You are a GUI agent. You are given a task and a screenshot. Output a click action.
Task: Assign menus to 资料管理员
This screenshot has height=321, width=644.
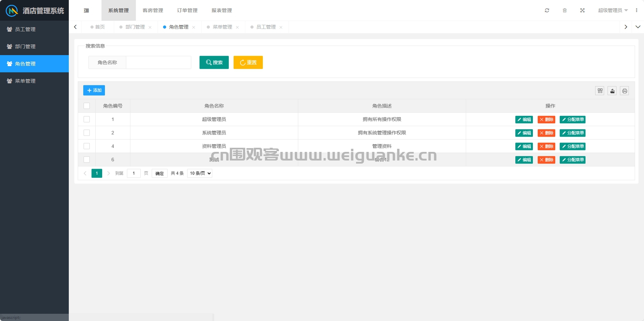[572, 146]
